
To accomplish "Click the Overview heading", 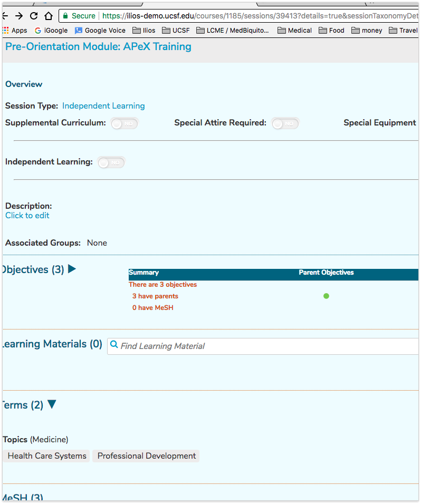I will point(24,84).
